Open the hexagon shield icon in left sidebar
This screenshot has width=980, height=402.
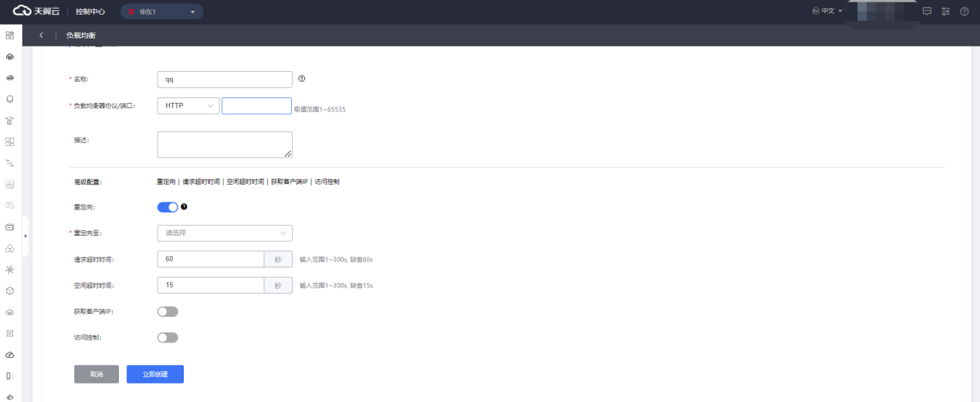[9, 99]
